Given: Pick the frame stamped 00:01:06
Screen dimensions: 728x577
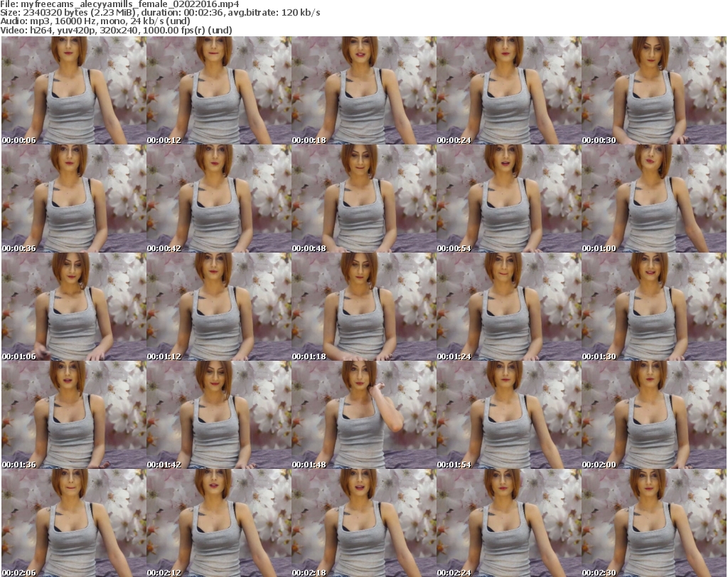Looking at the screenshot, I should pos(74,307).
